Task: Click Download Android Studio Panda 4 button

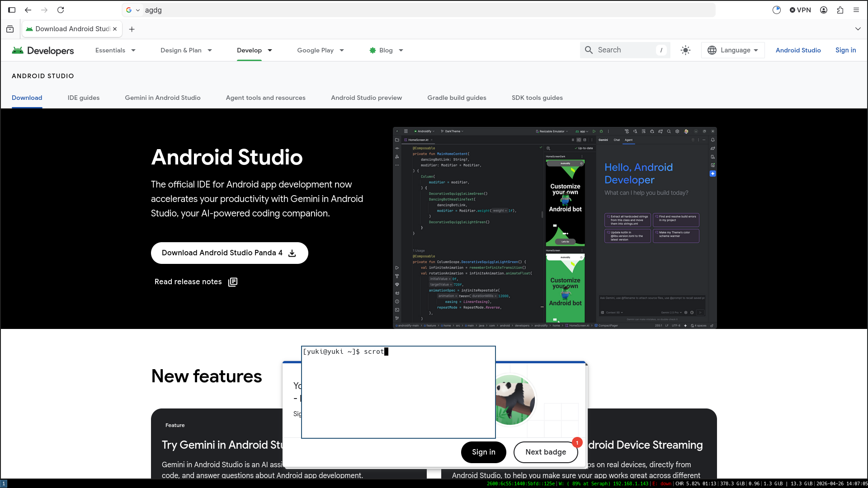Action: coord(229,253)
